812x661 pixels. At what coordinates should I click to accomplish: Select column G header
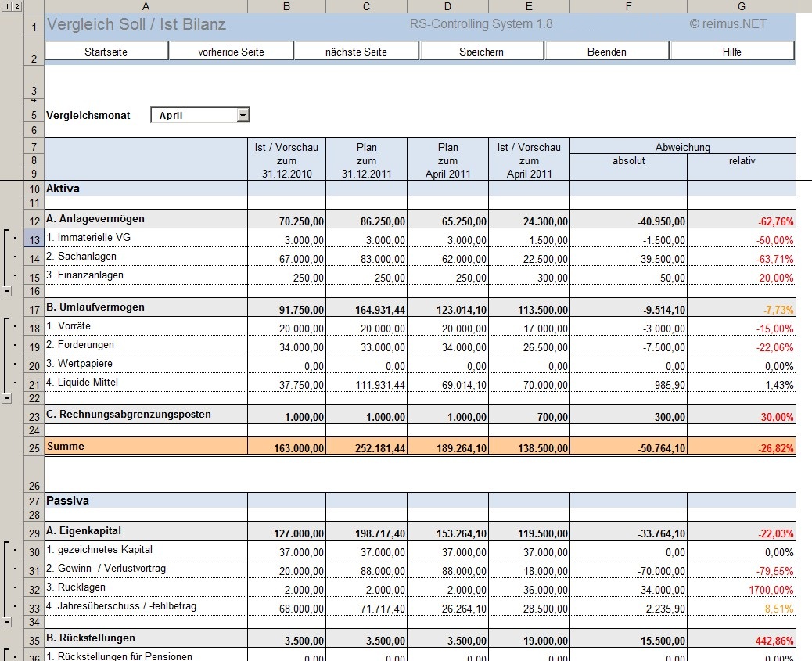pyautogui.click(x=742, y=6)
